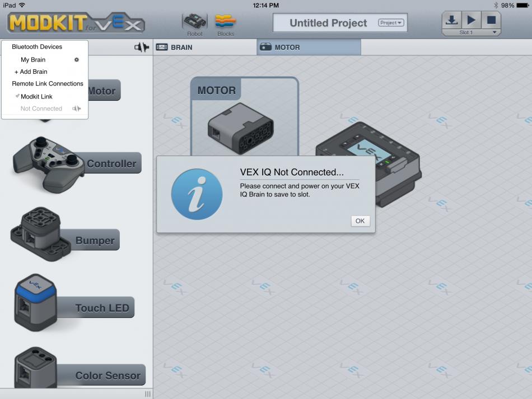Choose + Add Brain option

pos(31,72)
